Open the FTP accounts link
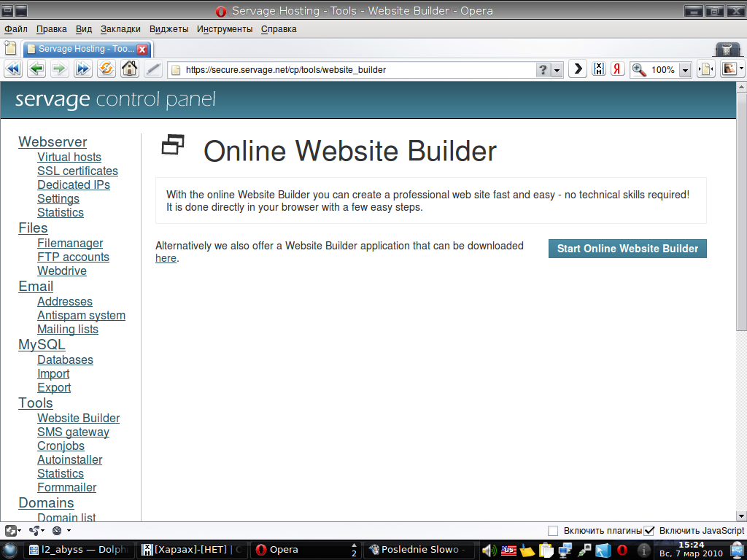Image resolution: width=747 pixels, height=560 pixels. (x=74, y=257)
